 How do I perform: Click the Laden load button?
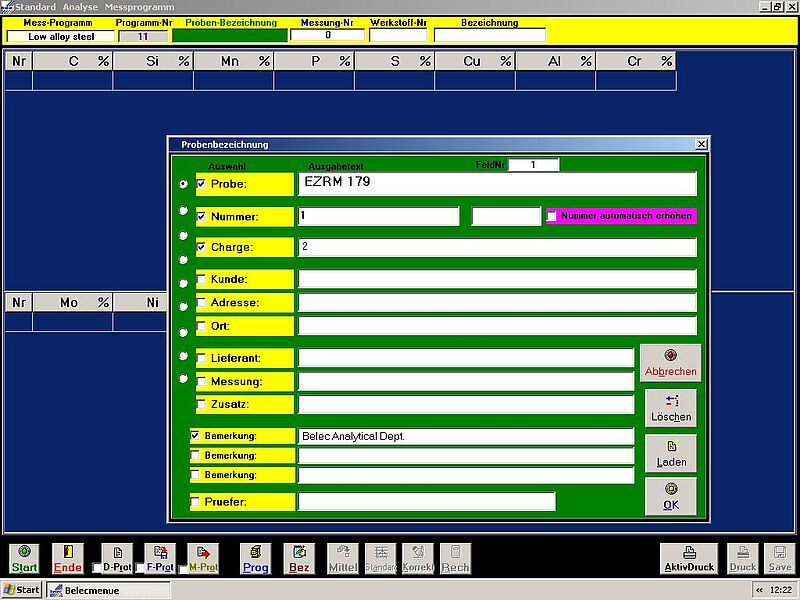coord(671,453)
